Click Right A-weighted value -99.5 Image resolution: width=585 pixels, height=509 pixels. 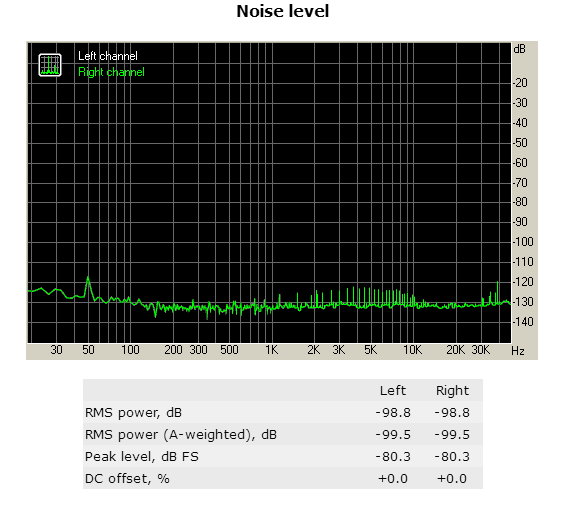[452, 435]
